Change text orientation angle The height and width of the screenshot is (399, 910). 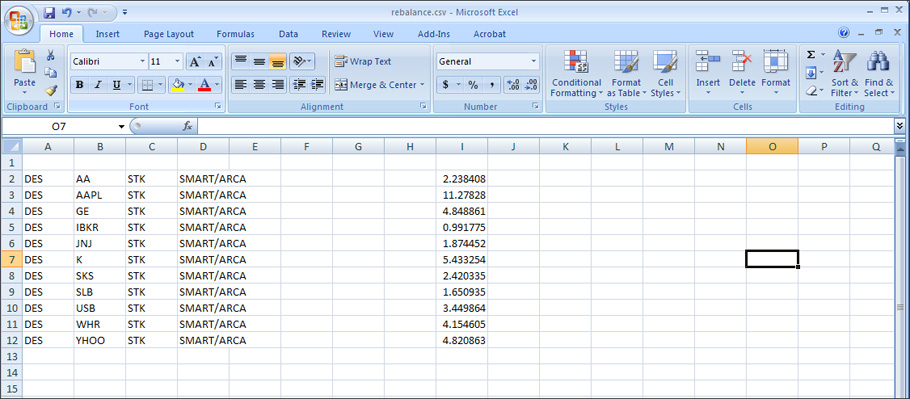(x=301, y=61)
